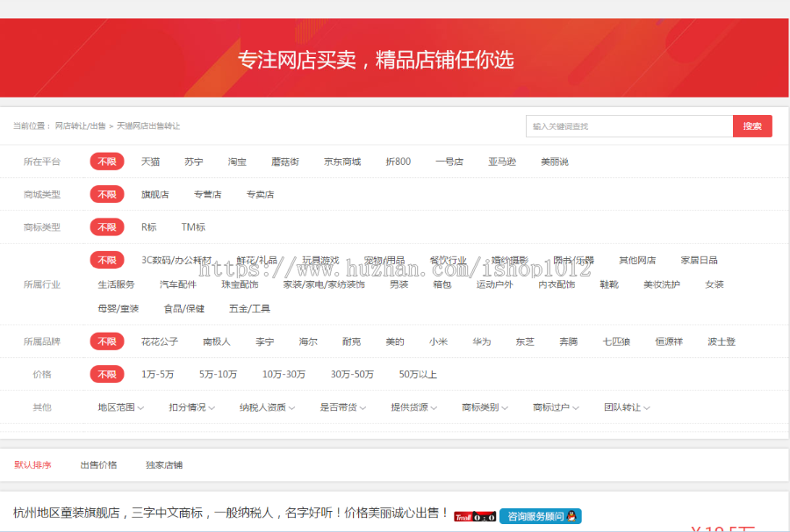Image resolution: width=790 pixels, height=532 pixels.
Task: Filter platform by 天猫
Action: click(x=150, y=162)
